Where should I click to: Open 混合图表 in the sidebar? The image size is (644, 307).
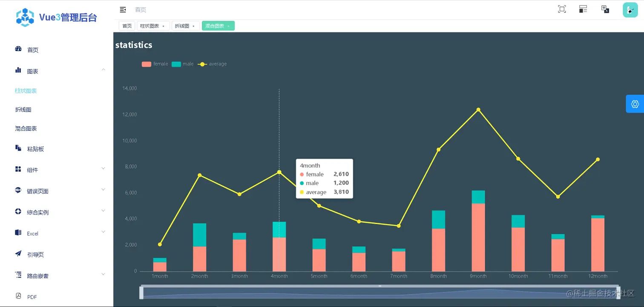click(26, 128)
